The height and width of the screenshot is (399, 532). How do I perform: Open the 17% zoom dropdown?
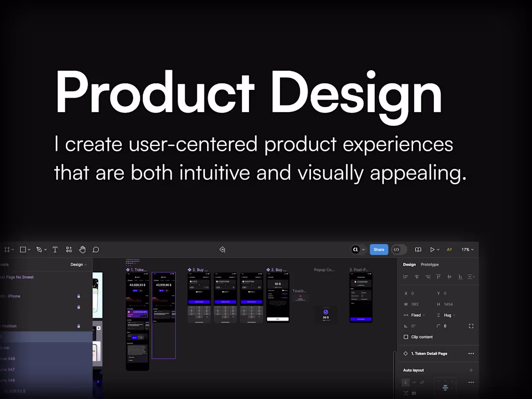[x=467, y=250]
